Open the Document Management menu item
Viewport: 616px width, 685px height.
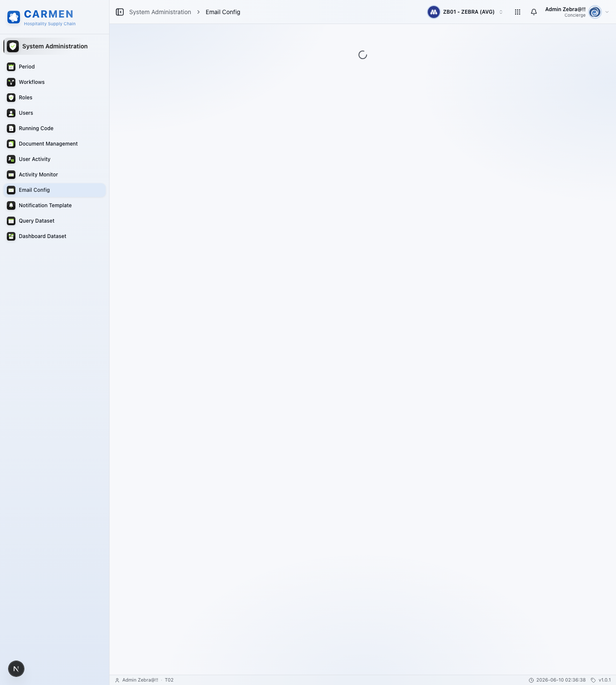(54, 144)
